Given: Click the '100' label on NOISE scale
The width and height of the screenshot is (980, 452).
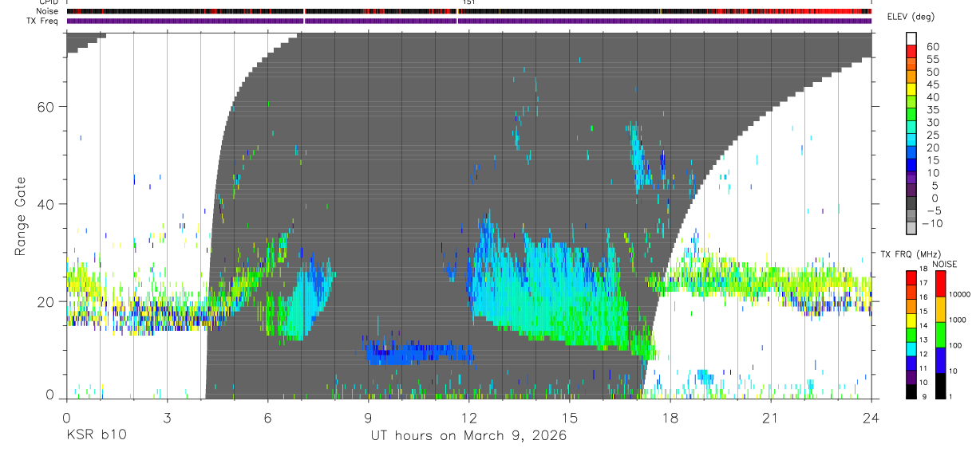Looking at the screenshot, I should (957, 345).
